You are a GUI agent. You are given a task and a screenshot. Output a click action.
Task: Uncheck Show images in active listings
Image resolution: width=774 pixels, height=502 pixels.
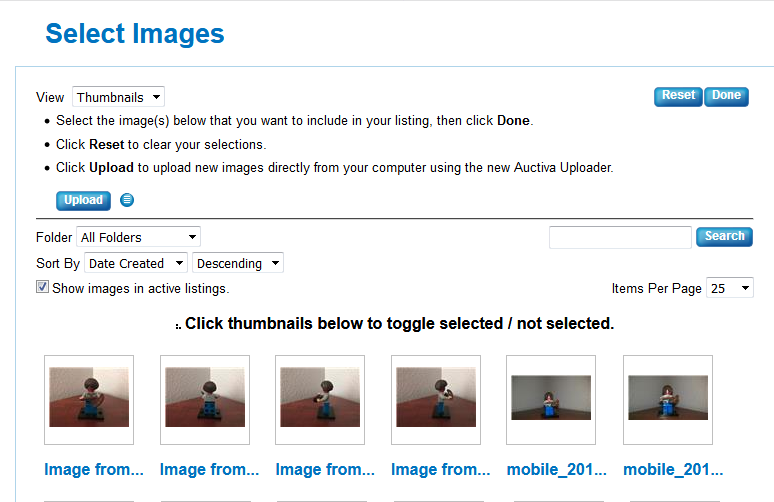(x=42, y=287)
